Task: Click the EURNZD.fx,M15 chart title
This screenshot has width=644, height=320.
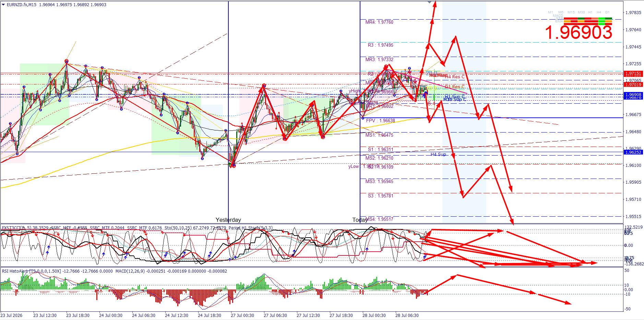Action: 22,5
